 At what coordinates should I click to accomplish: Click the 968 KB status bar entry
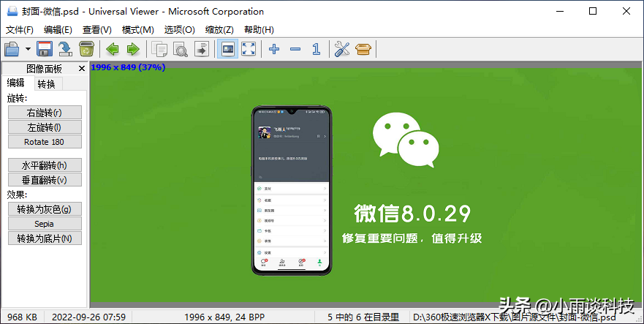[22, 317]
